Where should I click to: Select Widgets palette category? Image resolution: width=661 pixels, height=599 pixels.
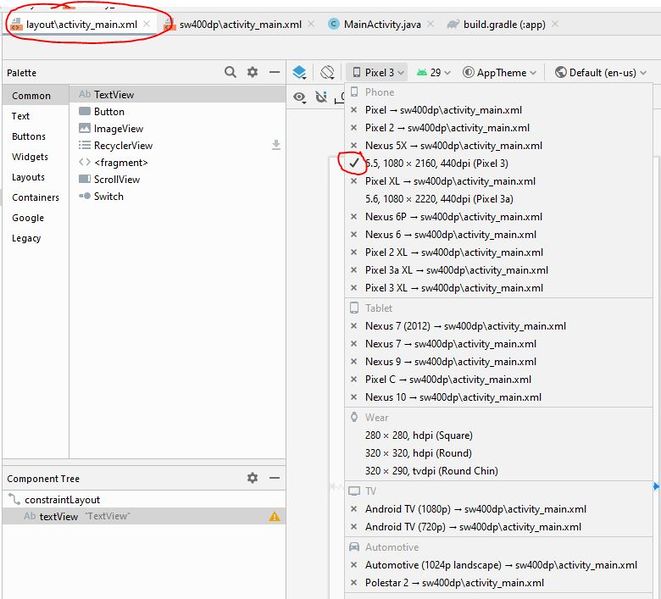35,156
